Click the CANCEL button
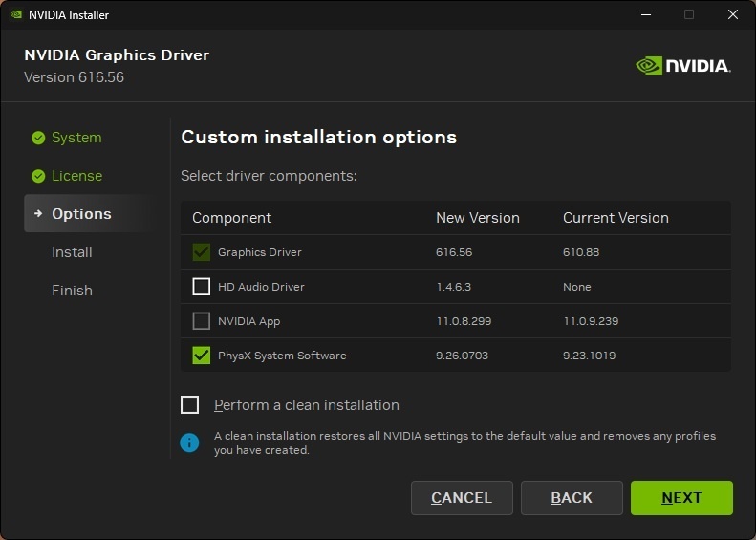This screenshot has height=540, width=756. [462, 498]
